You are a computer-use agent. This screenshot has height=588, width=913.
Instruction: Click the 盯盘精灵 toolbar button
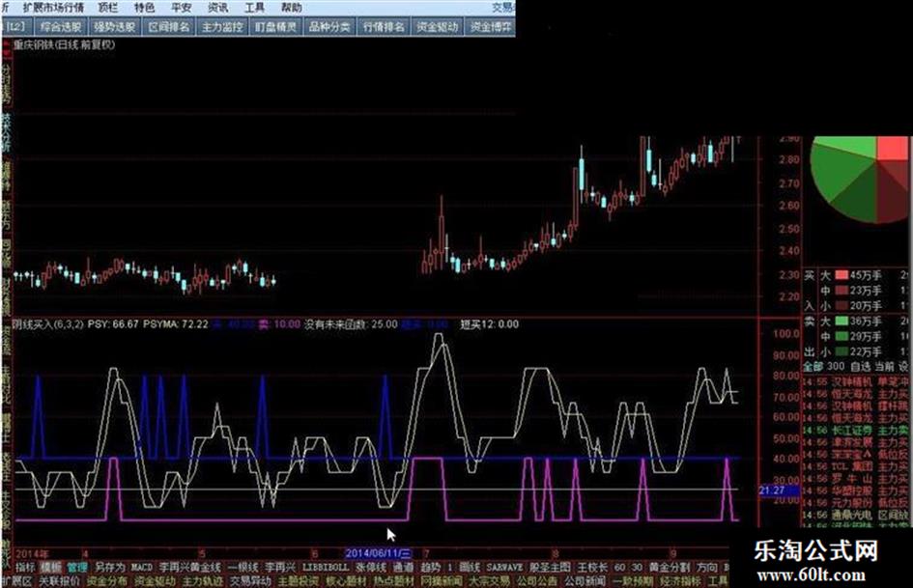276,27
